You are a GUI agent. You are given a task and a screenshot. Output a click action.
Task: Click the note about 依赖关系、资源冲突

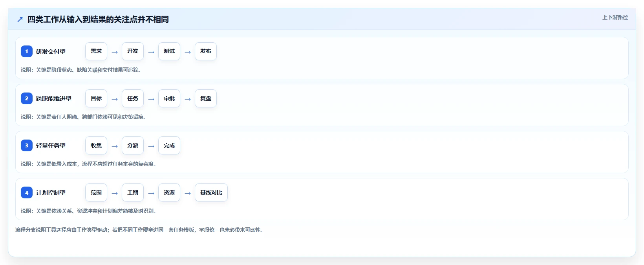(89, 211)
